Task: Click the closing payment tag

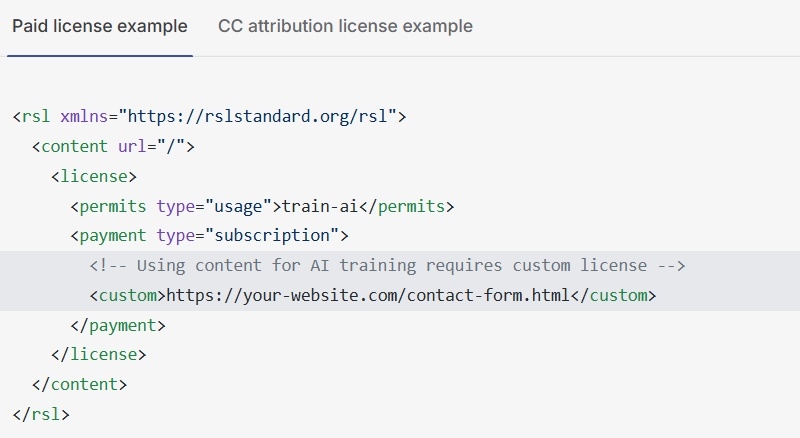Action: (x=118, y=326)
